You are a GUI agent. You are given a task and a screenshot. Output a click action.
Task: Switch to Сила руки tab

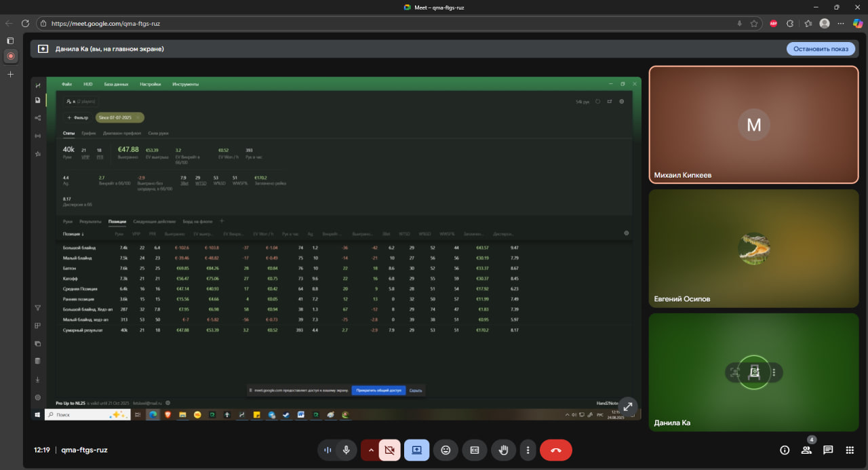click(x=158, y=133)
